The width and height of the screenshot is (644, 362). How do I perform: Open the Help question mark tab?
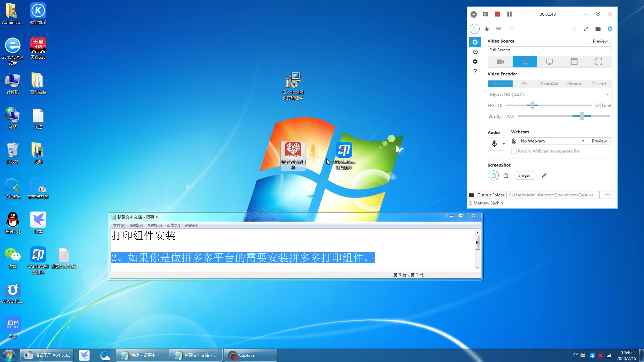475,71
